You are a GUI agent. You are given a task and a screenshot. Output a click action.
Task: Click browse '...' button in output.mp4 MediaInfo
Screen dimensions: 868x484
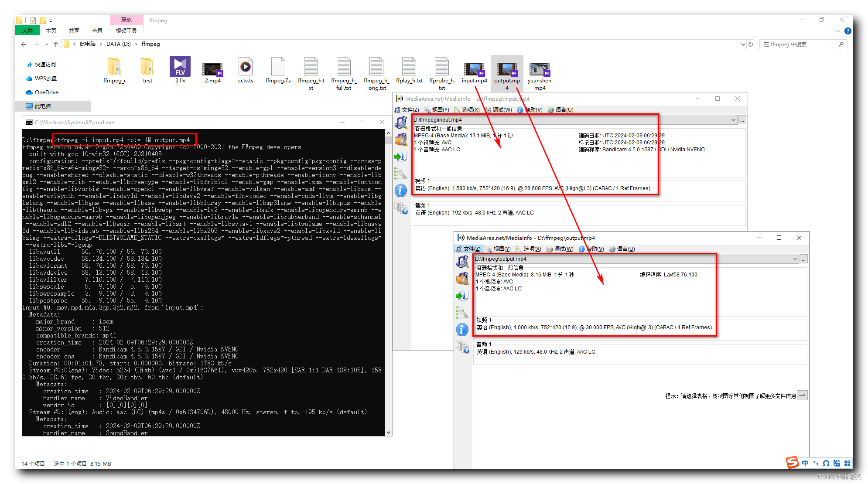(x=804, y=259)
